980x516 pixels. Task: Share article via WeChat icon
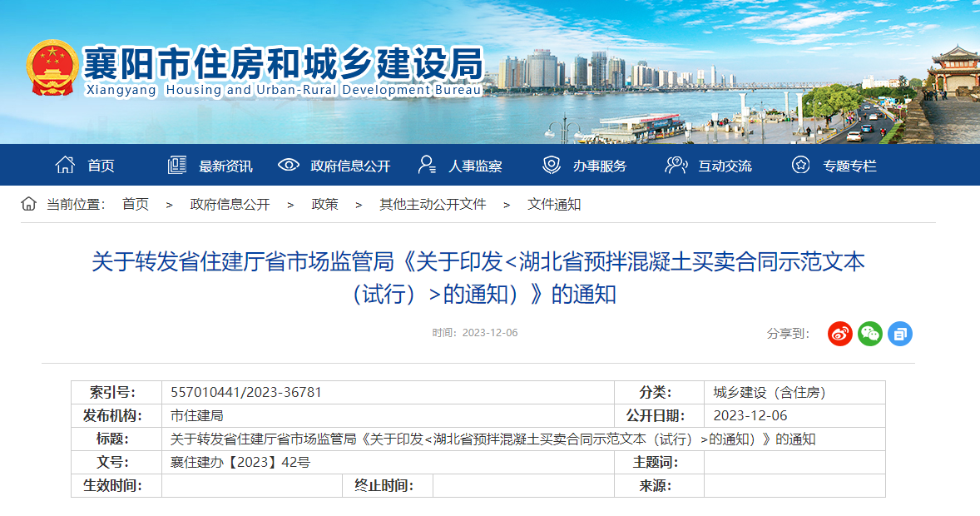pyautogui.click(x=870, y=334)
